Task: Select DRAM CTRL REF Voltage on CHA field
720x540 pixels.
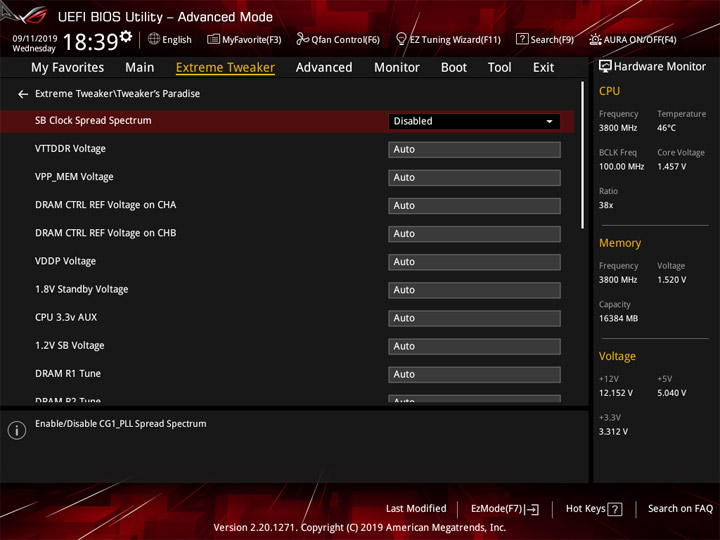Action: [x=474, y=206]
